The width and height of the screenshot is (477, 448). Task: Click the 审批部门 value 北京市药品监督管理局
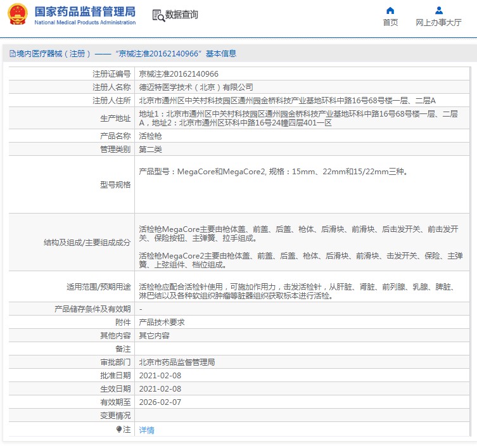pyautogui.click(x=177, y=362)
